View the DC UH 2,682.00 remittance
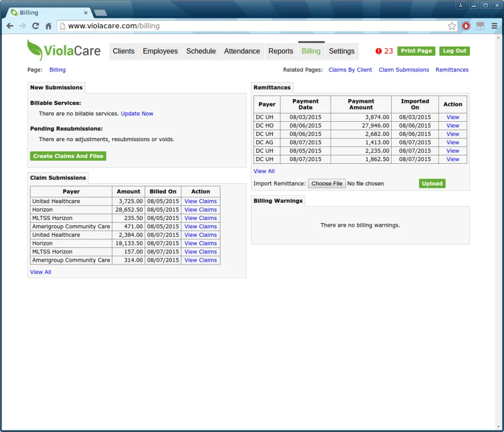Screen dimensions: 504x432 [453, 134]
